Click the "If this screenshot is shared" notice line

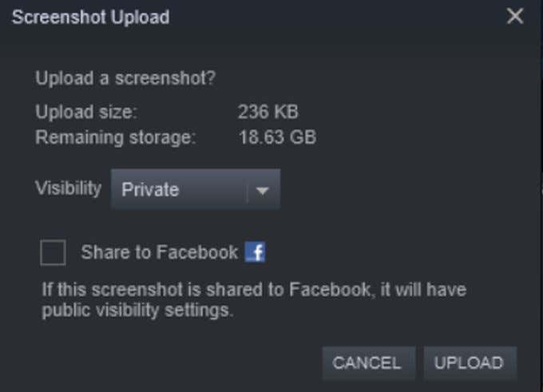[x=254, y=289]
